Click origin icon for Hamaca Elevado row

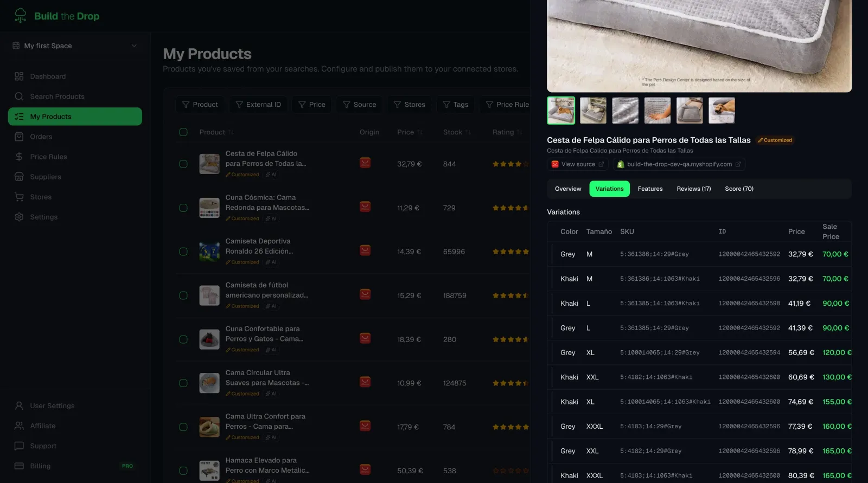tap(365, 469)
